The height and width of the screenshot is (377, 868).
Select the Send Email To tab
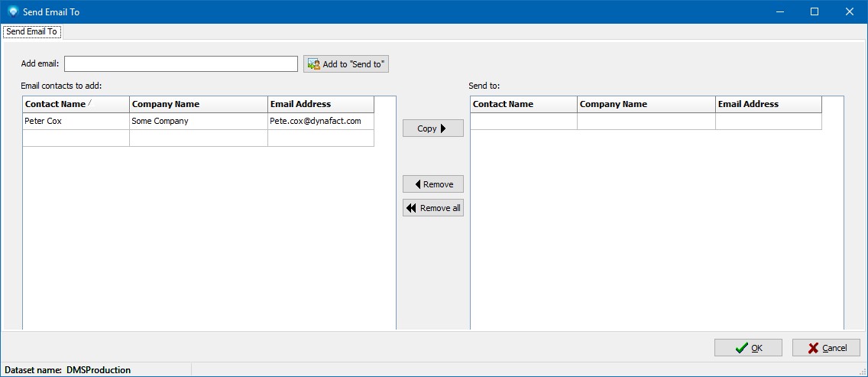click(x=32, y=32)
